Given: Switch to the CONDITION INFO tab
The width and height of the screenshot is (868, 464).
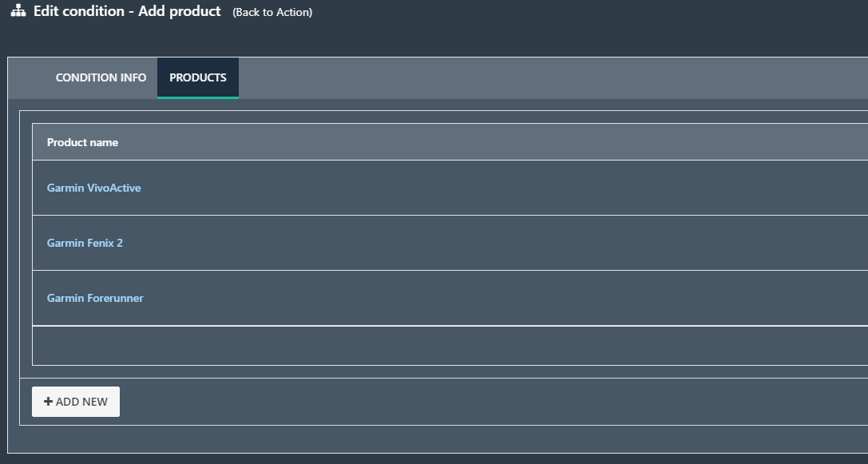Looking at the screenshot, I should (x=101, y=77).
